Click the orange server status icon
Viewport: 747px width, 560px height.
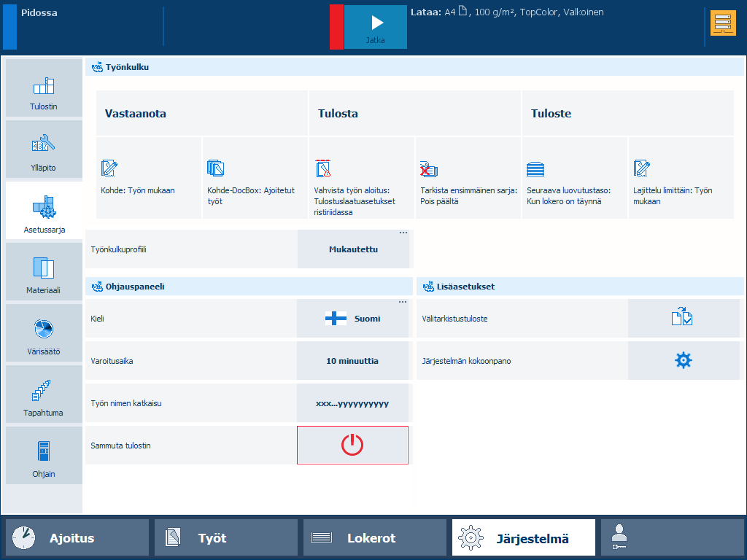(723, 23)
